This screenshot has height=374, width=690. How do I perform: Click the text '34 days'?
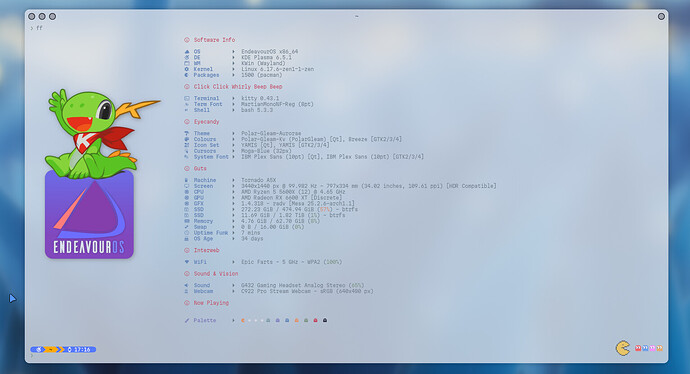252,238
